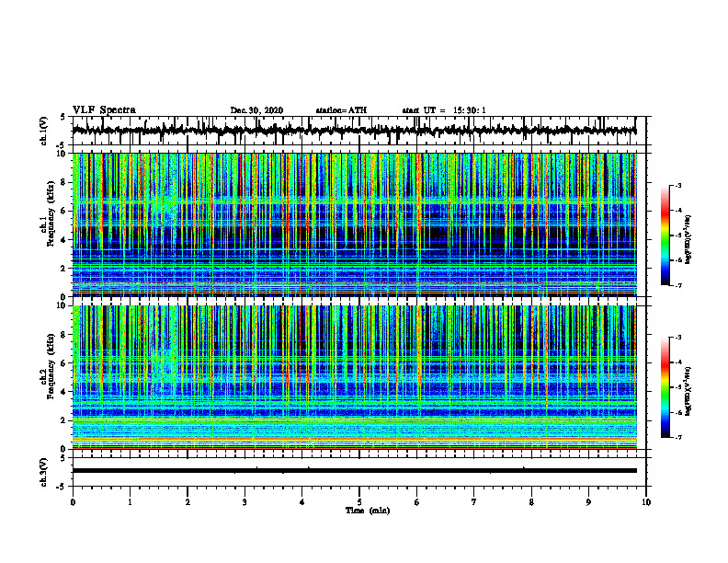
Task: Click time-axis tick label "5" at bottom
Action: point(359,502)
